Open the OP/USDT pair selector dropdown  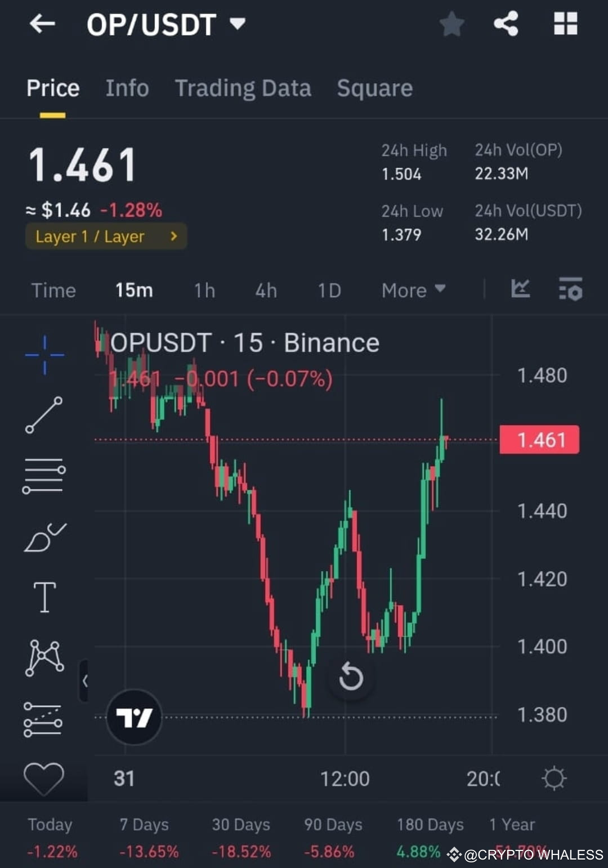point(236,24)
